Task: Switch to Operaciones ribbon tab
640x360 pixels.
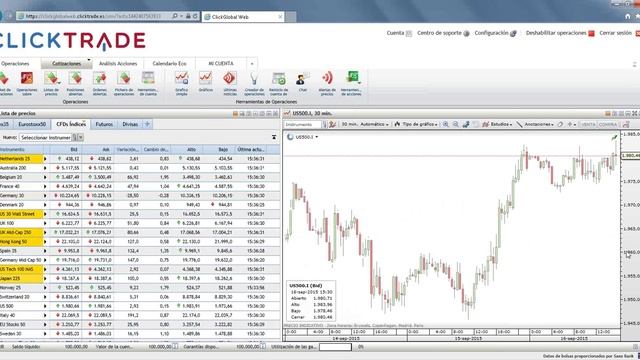Action: [15, 64]
